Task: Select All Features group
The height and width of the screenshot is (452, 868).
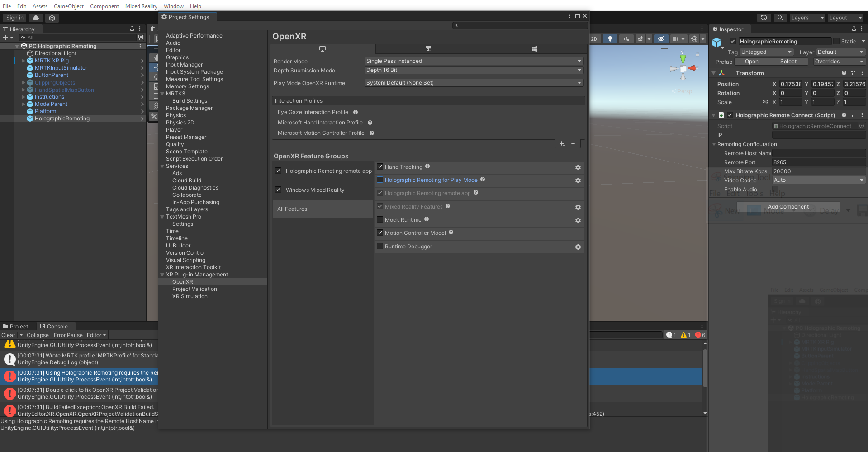Action: click(x=323, y=209)
